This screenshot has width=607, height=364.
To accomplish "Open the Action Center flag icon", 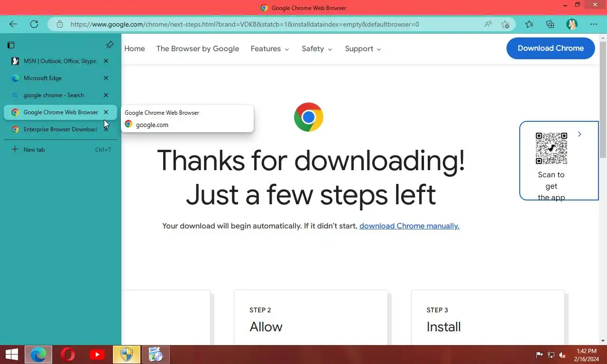I will point(540,355).
